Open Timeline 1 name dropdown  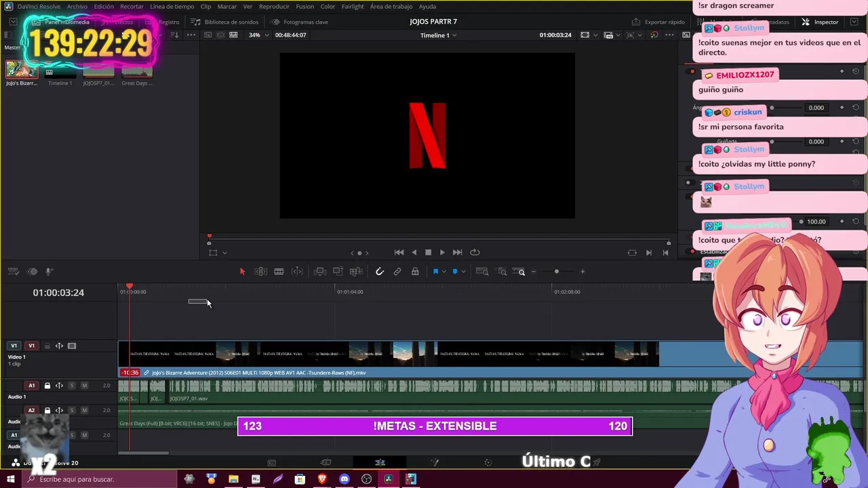click(438, 35)
